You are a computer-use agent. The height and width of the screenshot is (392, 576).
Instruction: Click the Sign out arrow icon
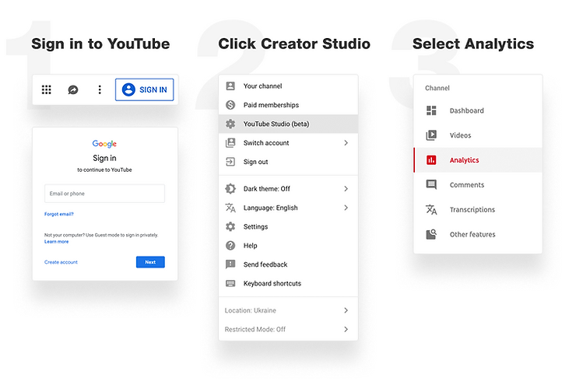230,162
